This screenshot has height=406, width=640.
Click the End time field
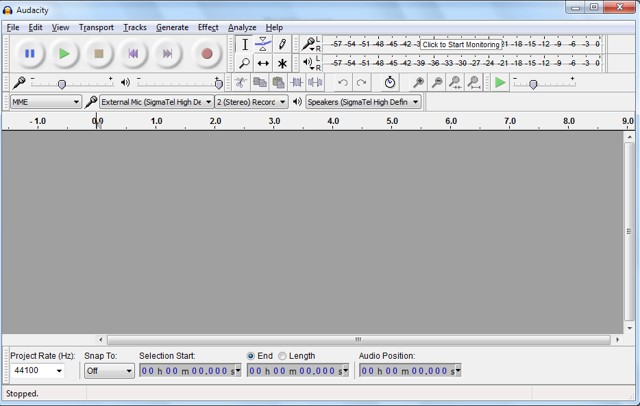tap(294, 371)
